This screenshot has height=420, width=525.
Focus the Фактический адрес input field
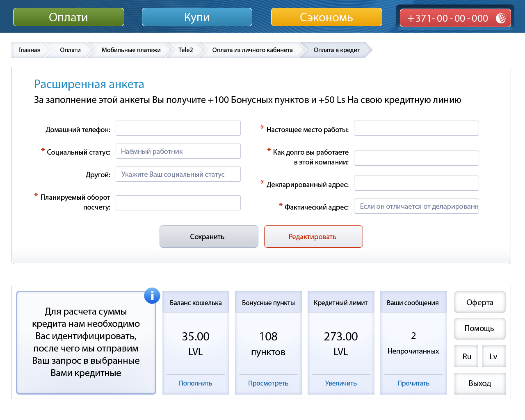coord(416,206)
